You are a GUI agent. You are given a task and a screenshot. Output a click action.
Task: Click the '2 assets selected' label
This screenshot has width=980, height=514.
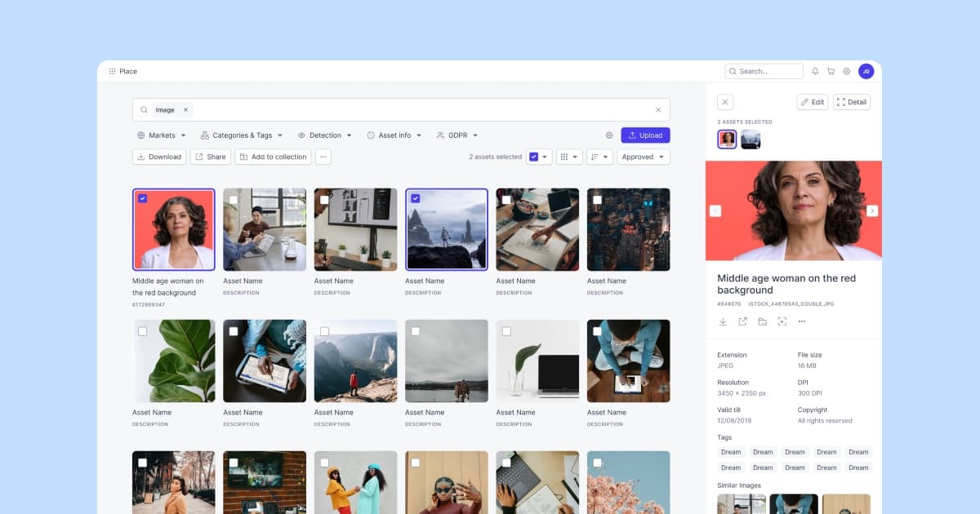pyautogui.click(x=495, y=157)
